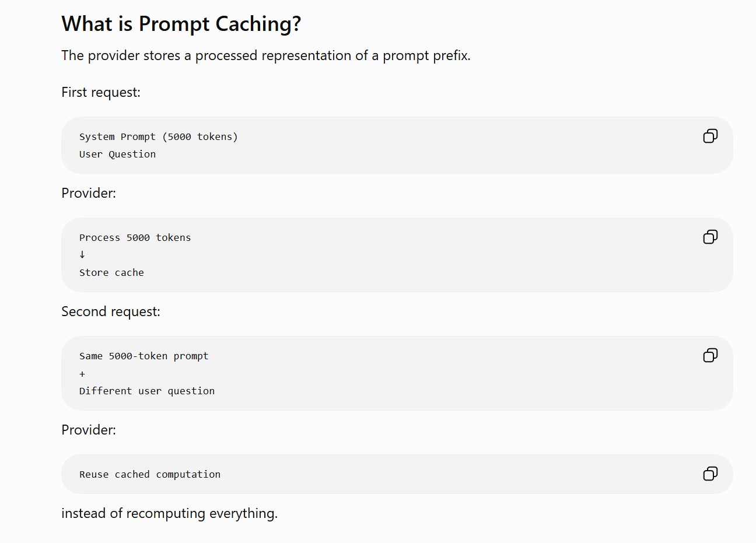The width and height of the screenshot is (756, 543).
Task: Click the plus sign in second request block
Action: click(x=82, y=374)
